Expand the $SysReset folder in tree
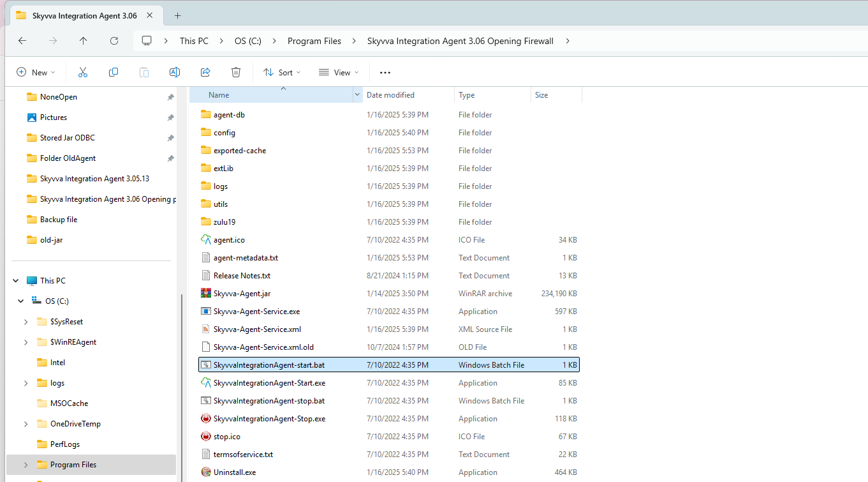 click(26, 322)
